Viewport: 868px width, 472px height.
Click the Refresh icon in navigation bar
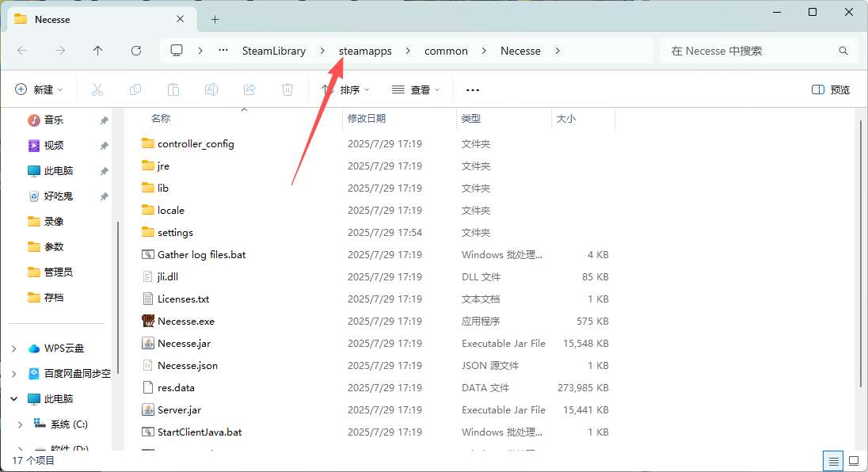point(136,51)
